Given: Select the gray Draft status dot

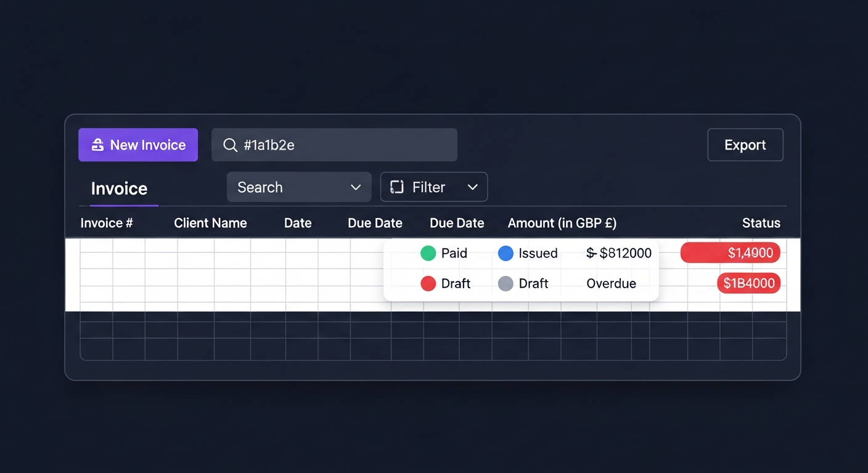Looking at the screenshot, I should [x=506, y=283].
